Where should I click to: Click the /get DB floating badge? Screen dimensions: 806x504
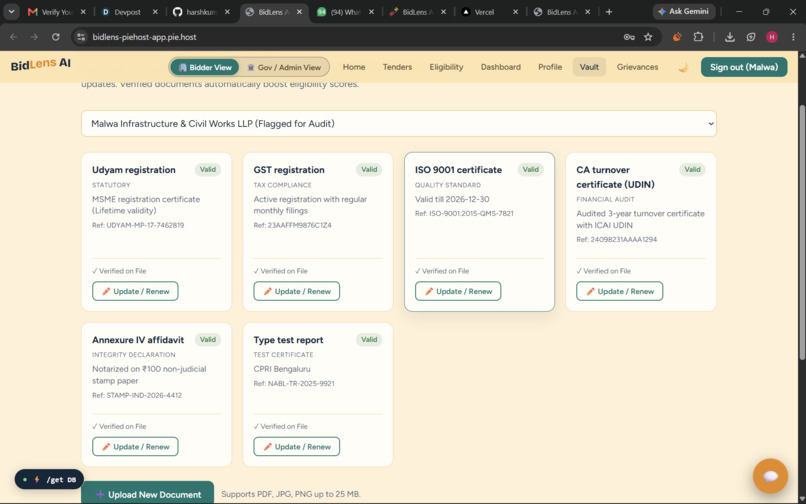[x=49, y=479]
